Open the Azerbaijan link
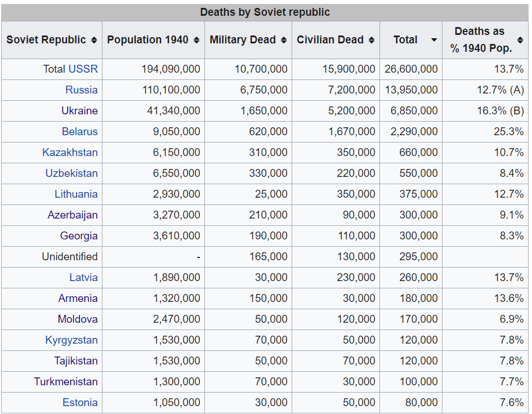Viewport: 532px width, 414px height. point(73,215)
